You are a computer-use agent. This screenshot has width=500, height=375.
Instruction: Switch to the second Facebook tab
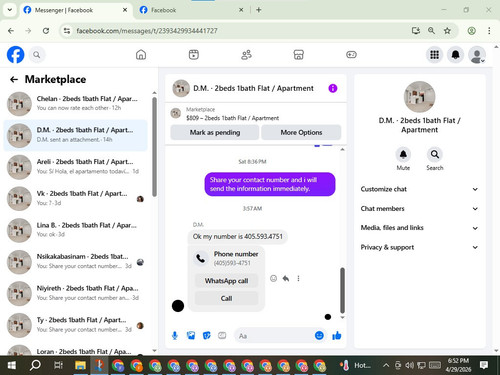point(192,10)
